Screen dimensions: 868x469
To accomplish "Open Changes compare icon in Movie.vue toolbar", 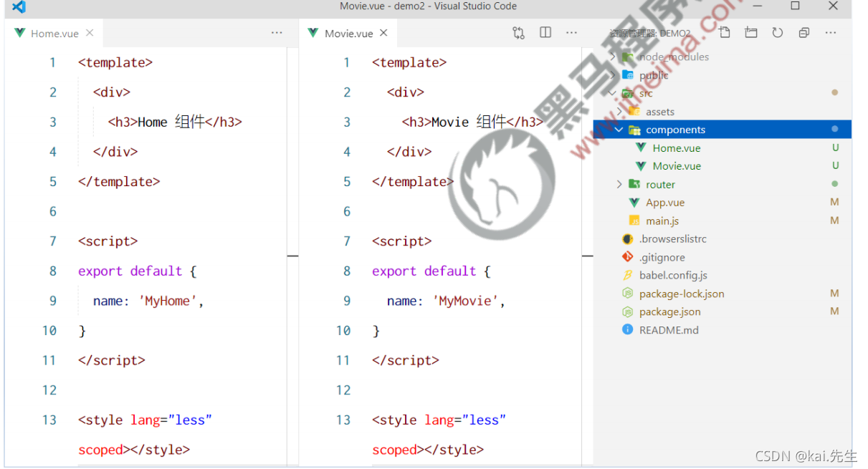I will 518,33.
